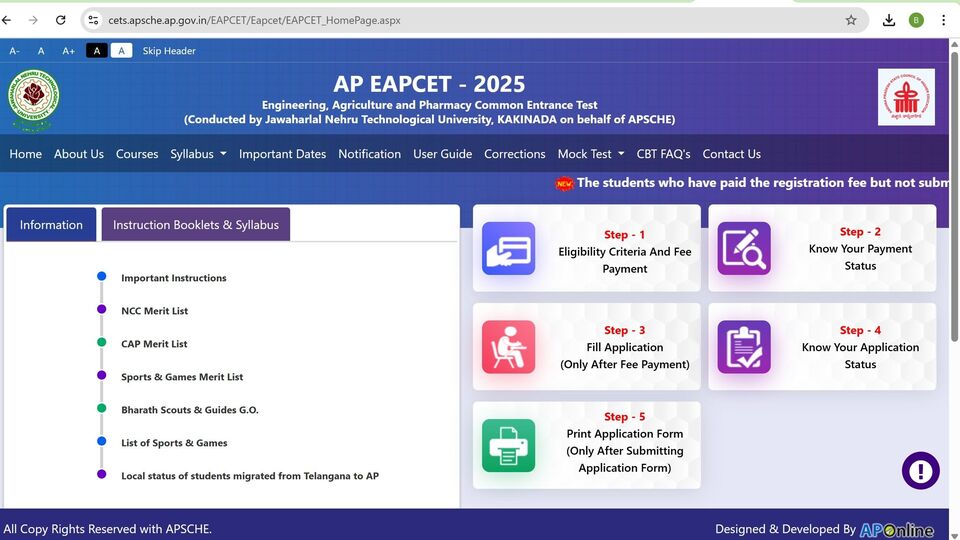
Task: Open List of Sports & Games link
Action: pos(174,443)
